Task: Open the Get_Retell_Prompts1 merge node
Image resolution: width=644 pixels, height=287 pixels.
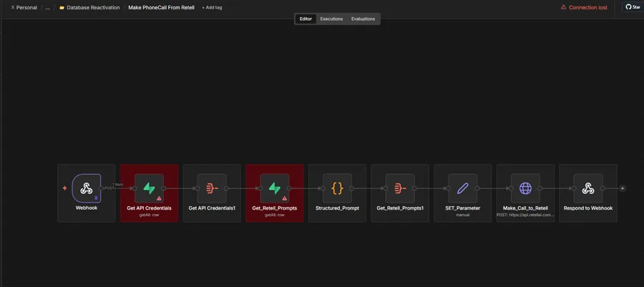Action: point(400,188)
